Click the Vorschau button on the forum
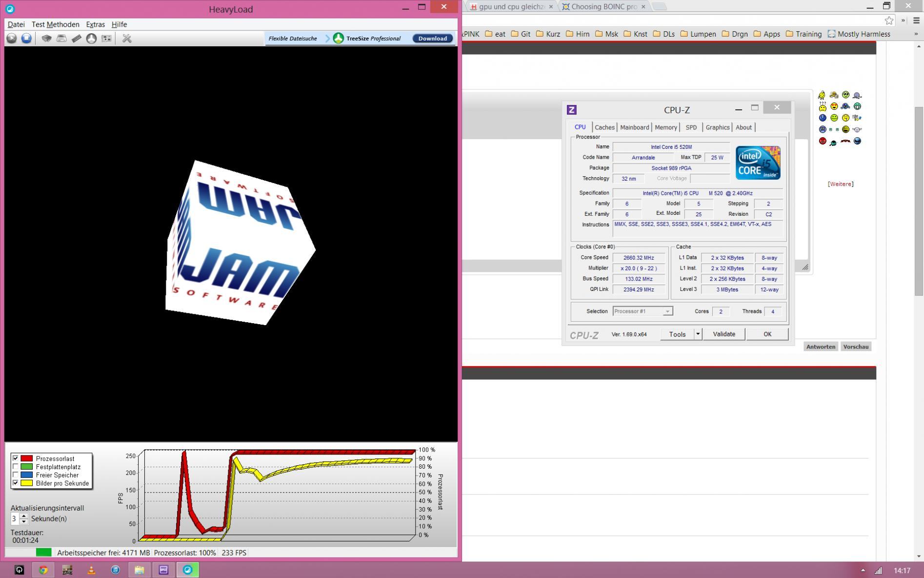This screenshot has height=578, width=924. coord(856,347)
